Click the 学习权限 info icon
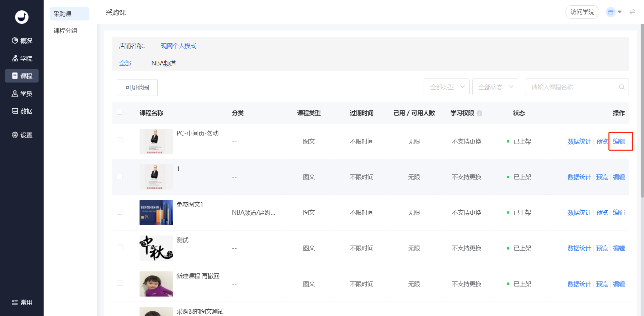Screen dimensions: 644x316 click(x=480, y=113)
